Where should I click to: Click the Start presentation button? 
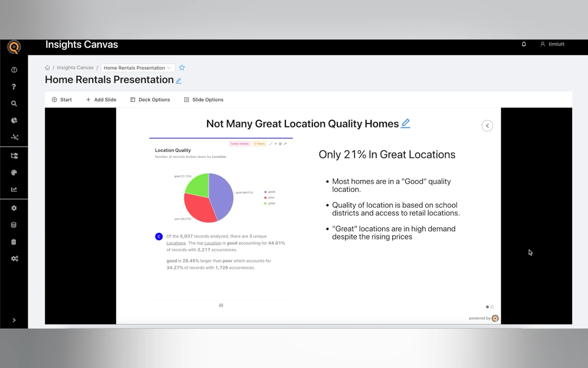point(62,100)
